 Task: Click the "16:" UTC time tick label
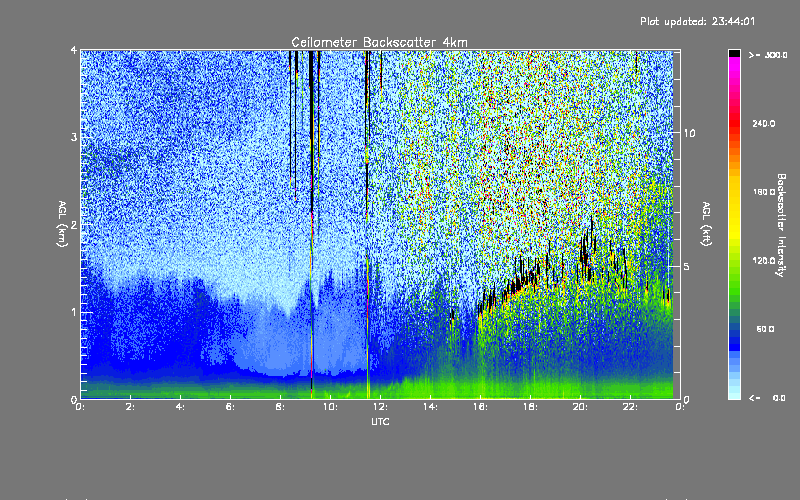pyautogui.click(x=480, y=407)
